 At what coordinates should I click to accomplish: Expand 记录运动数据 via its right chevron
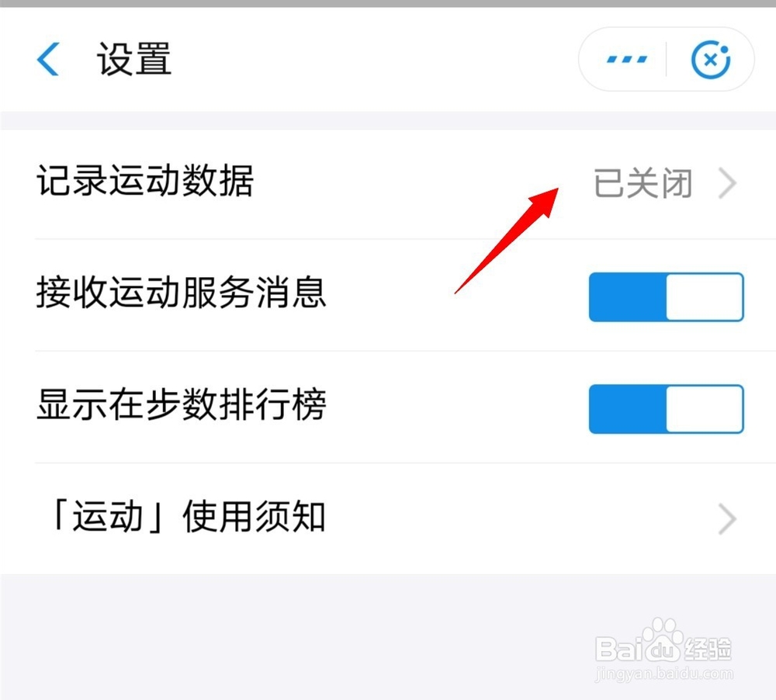727,183
